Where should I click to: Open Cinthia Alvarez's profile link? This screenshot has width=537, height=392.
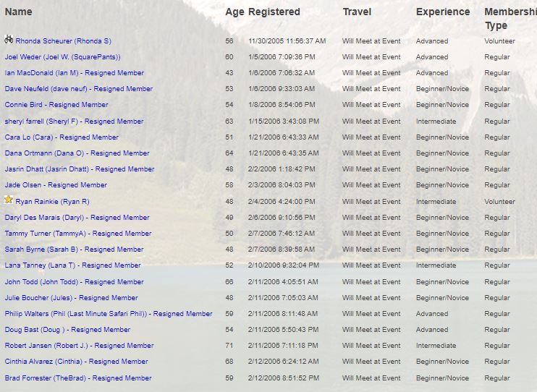tap(76, 362)
